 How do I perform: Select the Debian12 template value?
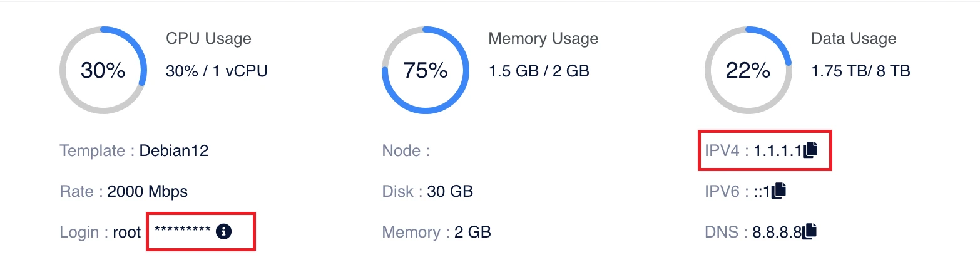[174, 151]
